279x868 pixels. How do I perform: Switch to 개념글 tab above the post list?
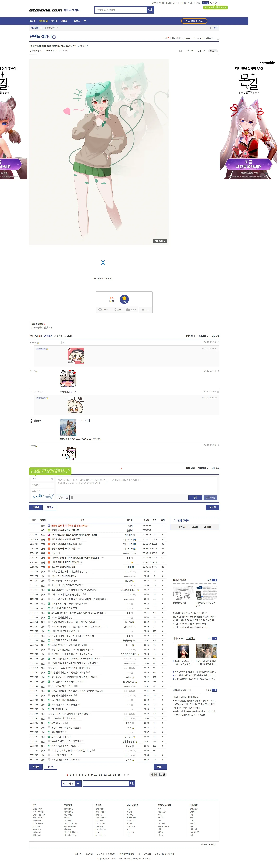click(50, 507)
